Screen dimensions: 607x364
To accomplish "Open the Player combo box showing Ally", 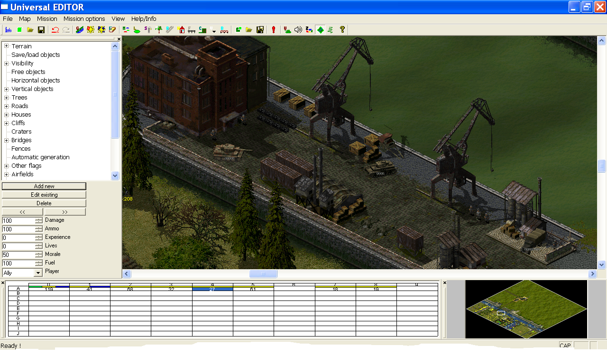I will point(22,273).
